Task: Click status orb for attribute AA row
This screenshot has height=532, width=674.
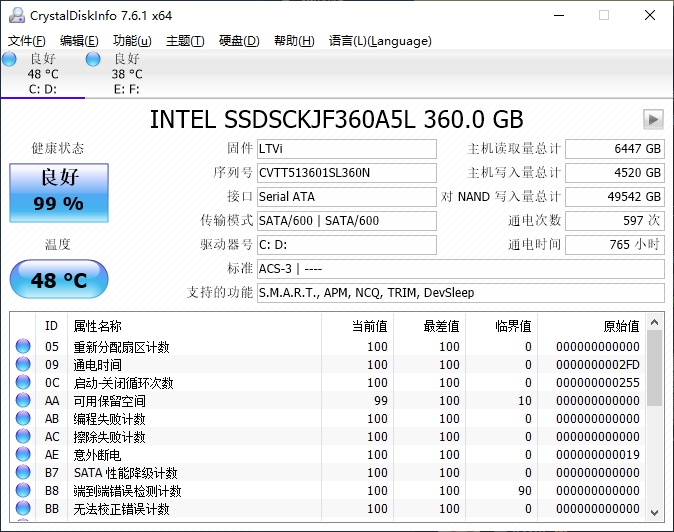Action: tap(24, 401)
